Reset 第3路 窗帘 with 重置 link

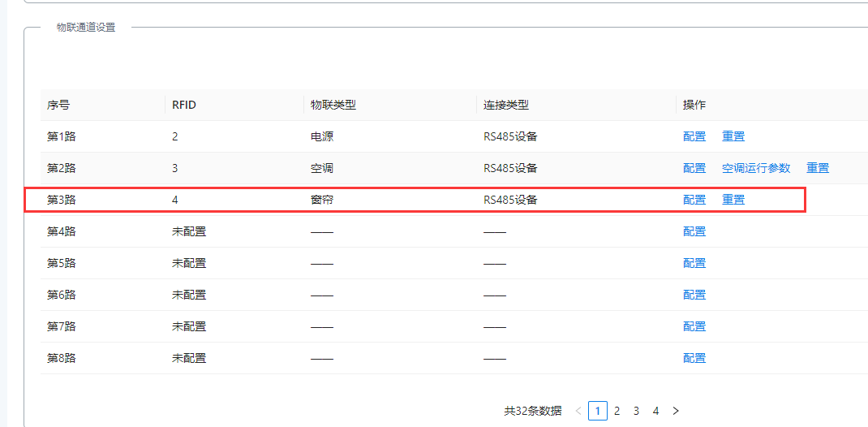coord(733,200)
